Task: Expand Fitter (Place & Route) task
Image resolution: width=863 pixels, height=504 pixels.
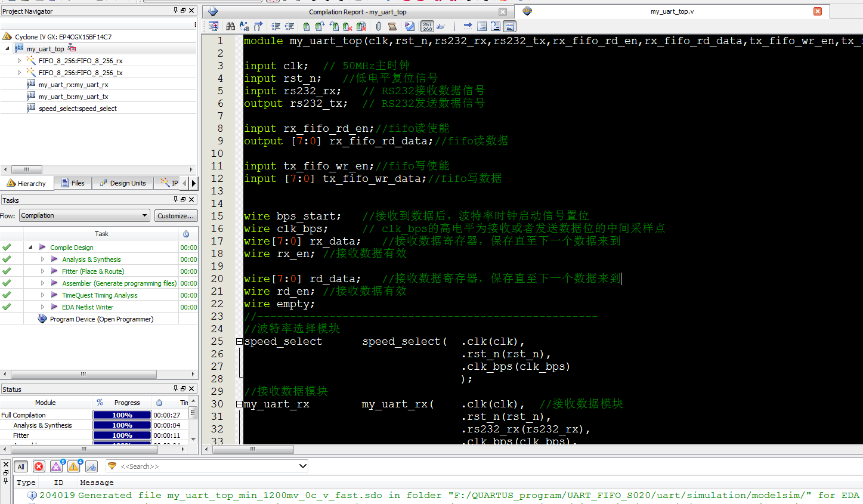Action: (x=42, y=271)
